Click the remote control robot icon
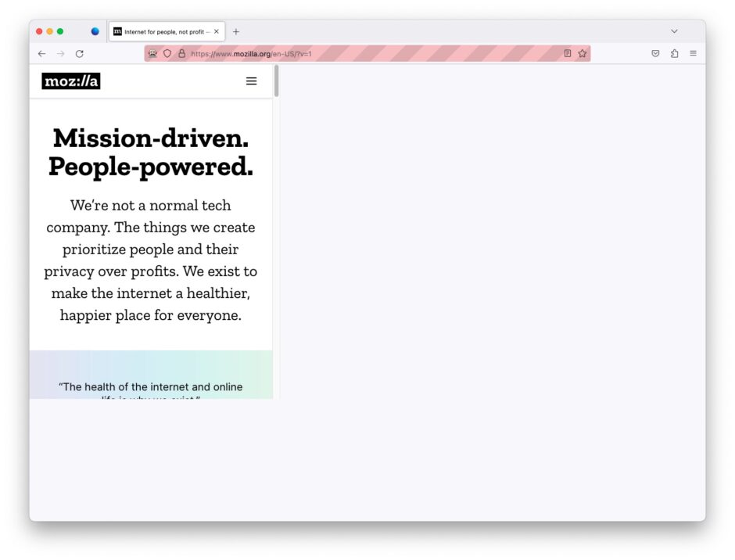 tap(152, 53)
